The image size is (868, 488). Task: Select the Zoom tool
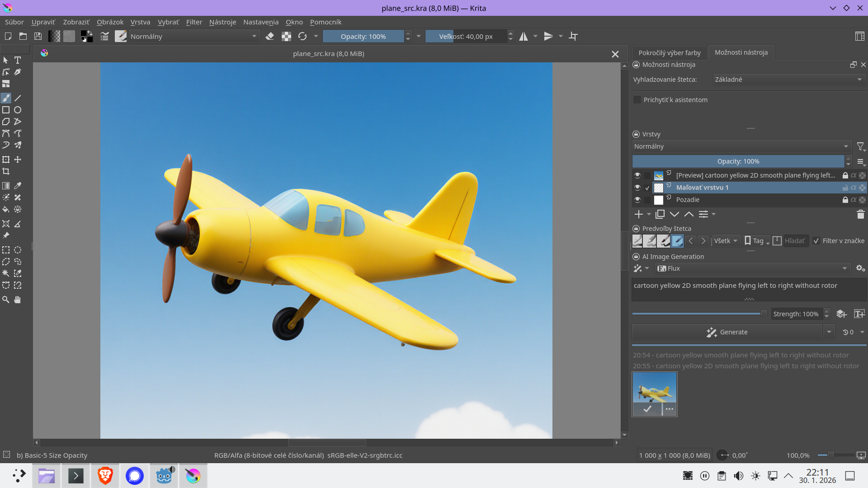point(6,300)
